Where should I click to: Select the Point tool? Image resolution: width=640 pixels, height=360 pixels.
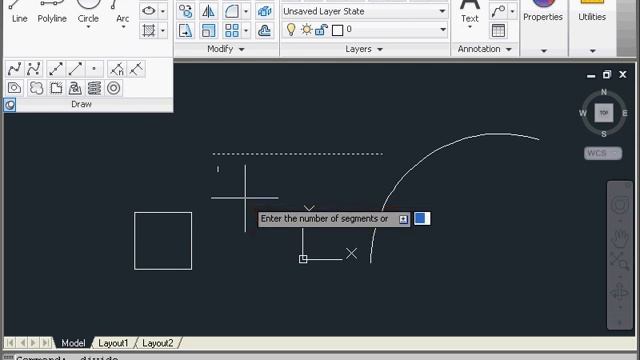click(94, 69)
